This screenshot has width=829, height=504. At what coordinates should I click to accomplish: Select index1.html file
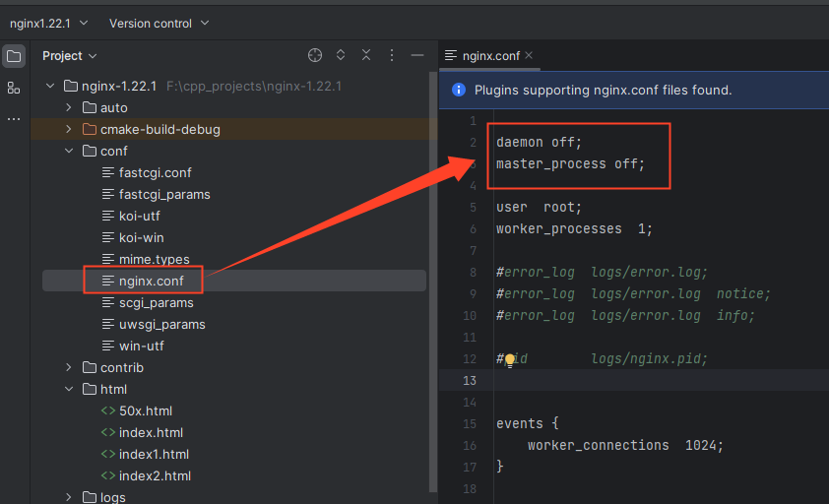[x=154, y=454]
